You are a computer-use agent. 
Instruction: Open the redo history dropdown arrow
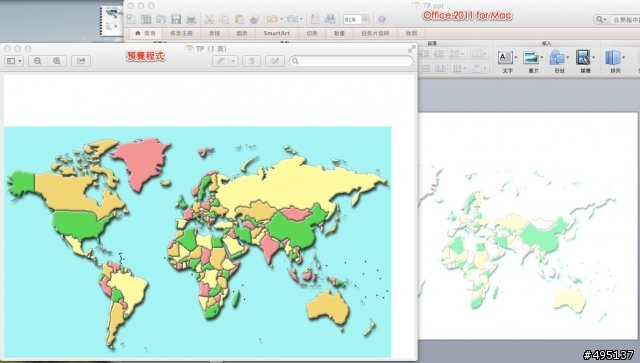pos(301,19)
